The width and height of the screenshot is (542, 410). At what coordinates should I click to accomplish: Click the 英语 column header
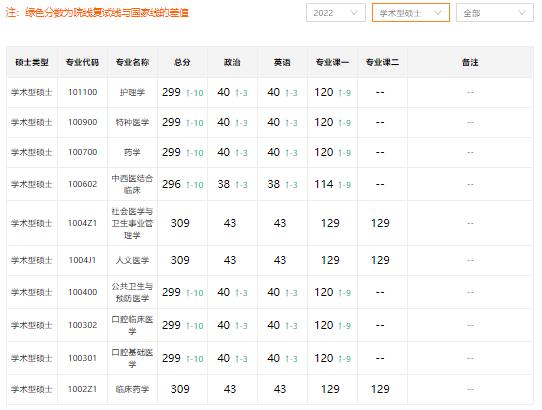282,62
